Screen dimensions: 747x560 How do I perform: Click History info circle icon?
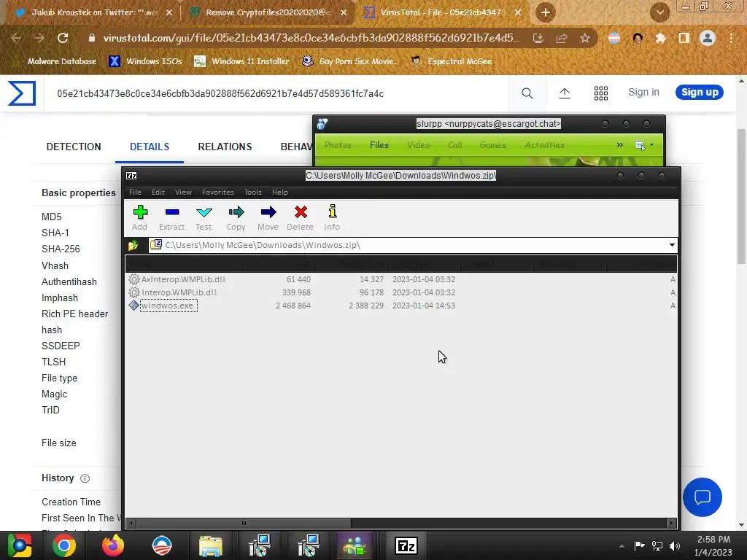click(x=85, y=478)
